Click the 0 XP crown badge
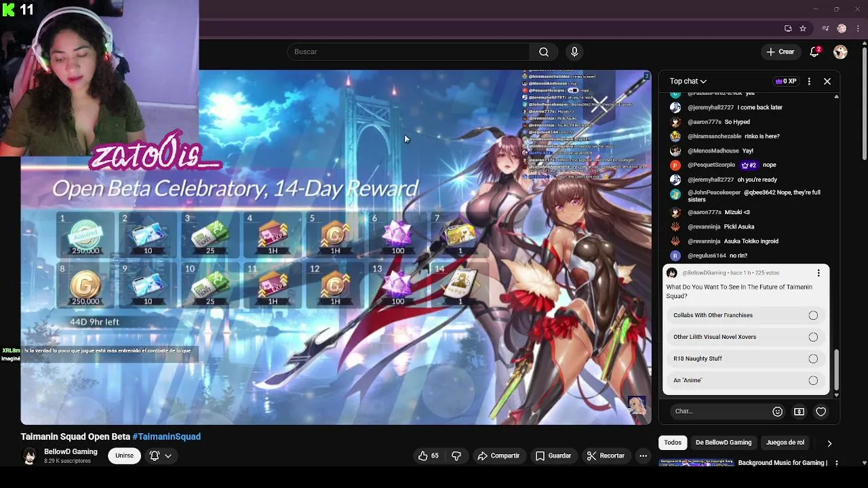Screen dimensions: 868x488 (x=786, y=81)
